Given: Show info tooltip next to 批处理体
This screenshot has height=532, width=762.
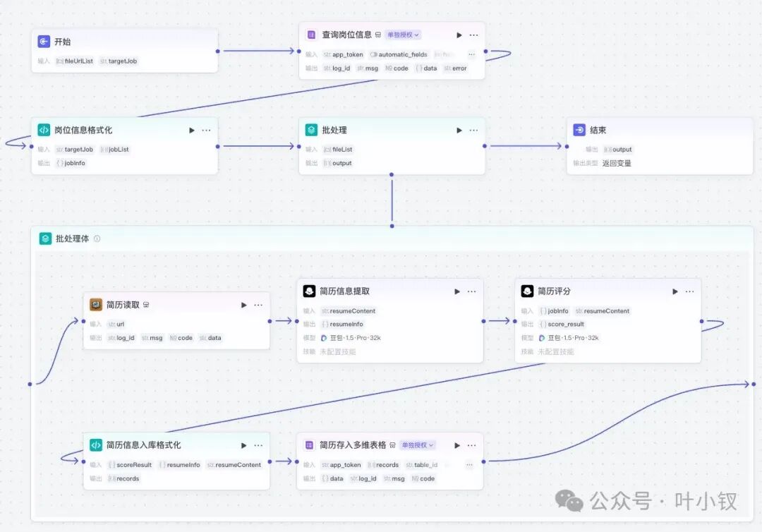Looking at the screenshot, I should (97, 238).
